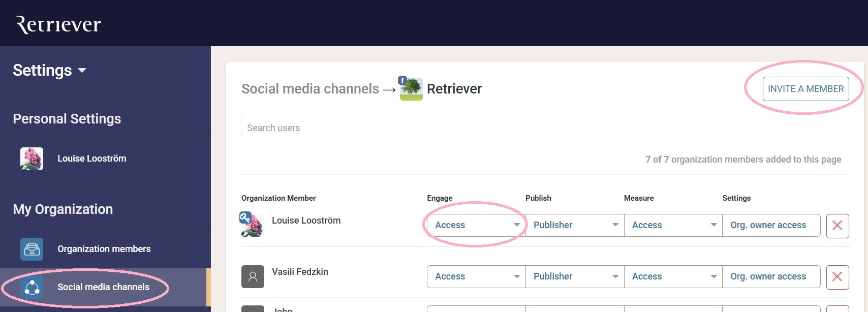
Task: Click the Retriever logo in header
Action: pyautogui.click(x=58, y=24)
